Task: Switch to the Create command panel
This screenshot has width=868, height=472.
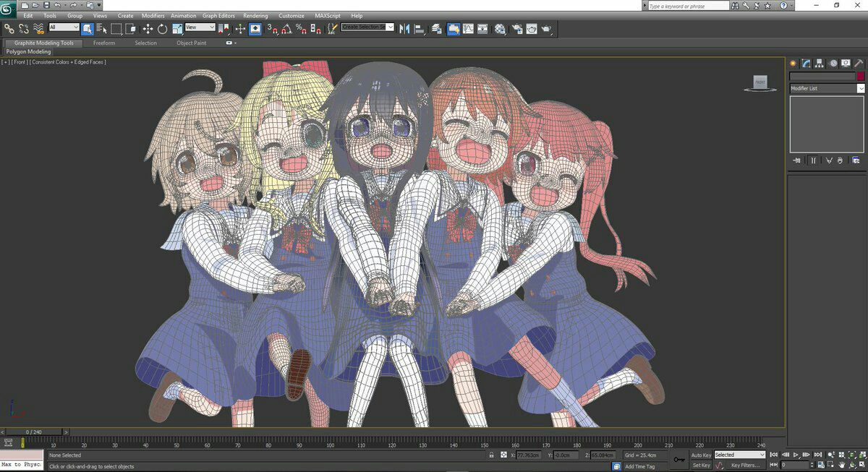Action: pyautogui.click(x=793, y=64)
